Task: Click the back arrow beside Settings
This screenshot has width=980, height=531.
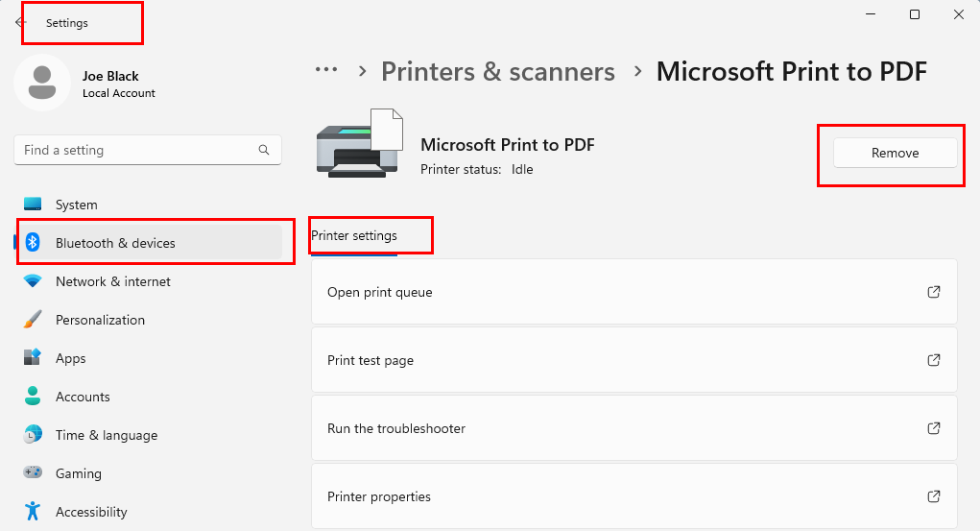Action: click(x=20, y=22)
